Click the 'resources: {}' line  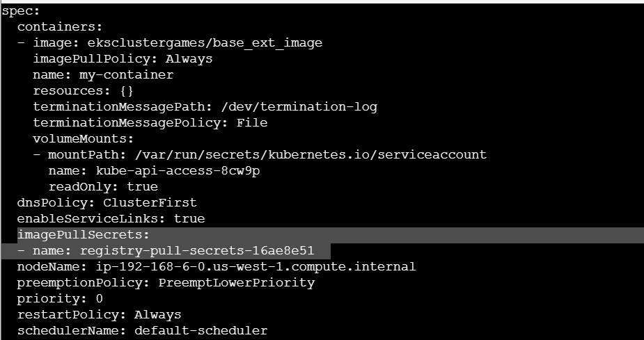coord(83,91)
